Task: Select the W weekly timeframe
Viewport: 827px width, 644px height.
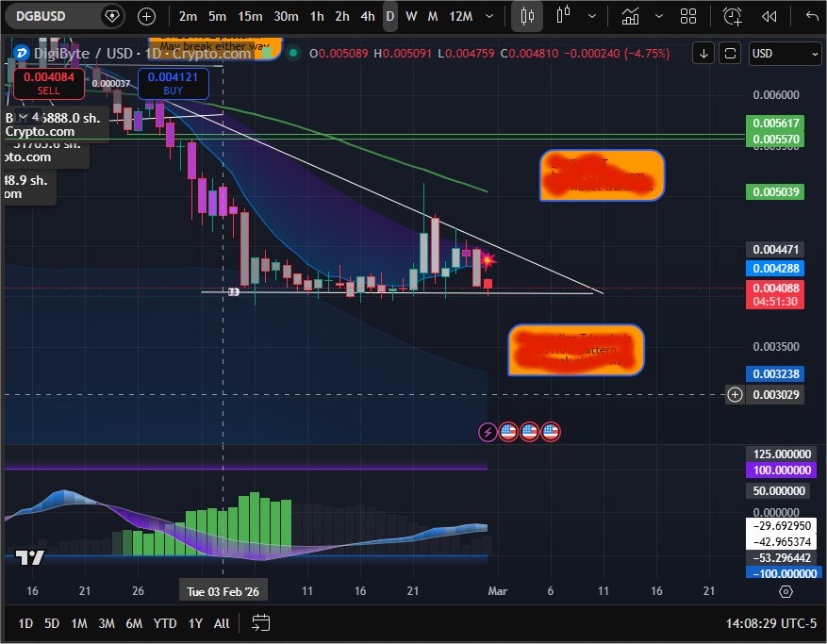Action: tap(411, 17)
